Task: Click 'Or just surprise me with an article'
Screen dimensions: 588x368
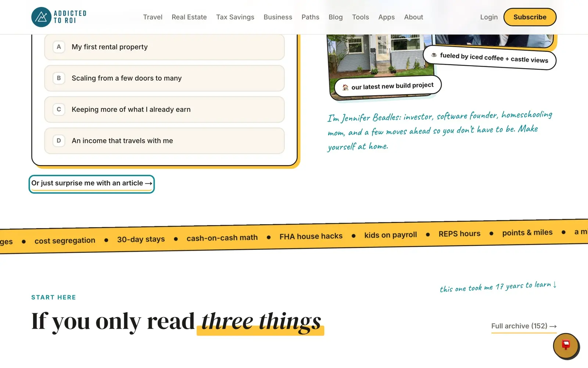Action: point(92,184)
